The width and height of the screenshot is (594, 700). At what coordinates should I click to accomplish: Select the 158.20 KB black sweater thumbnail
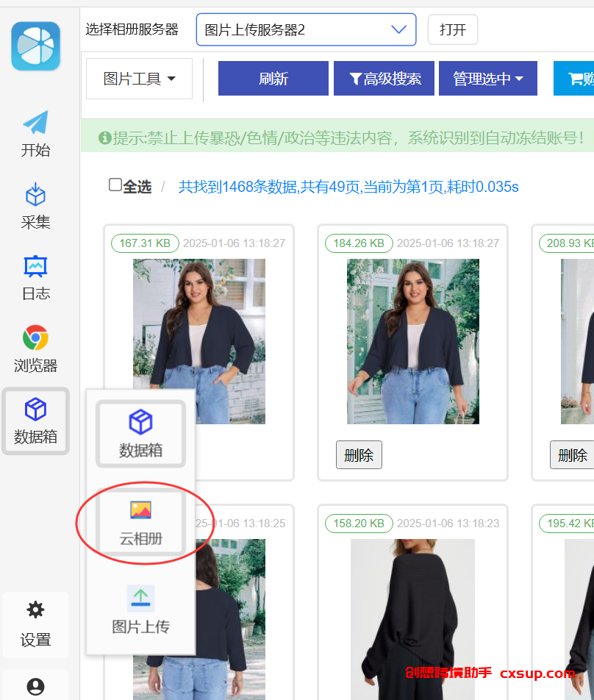pos(413,620)
